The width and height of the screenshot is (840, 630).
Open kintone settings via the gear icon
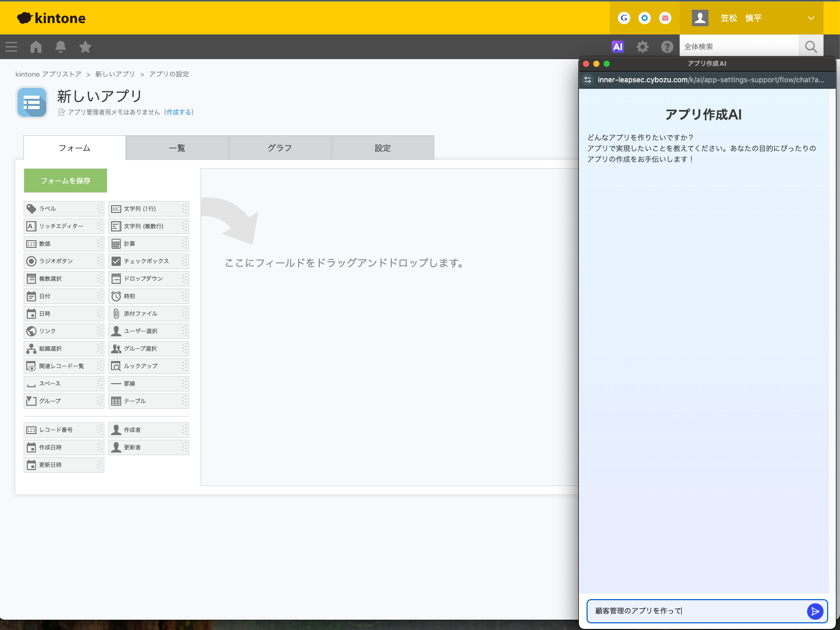pyautogui.click(x=642, y=46)
